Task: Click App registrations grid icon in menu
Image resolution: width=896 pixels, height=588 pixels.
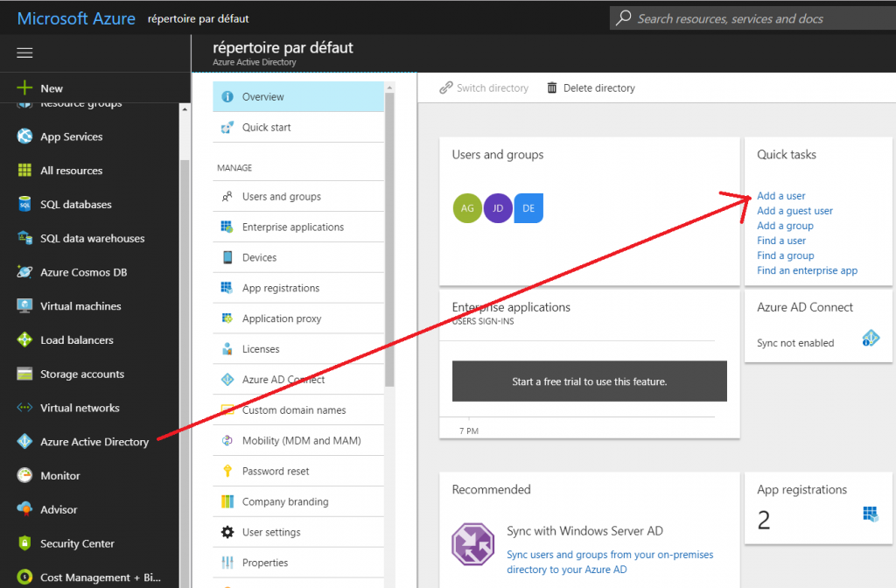Action: [x=227, y=287]
